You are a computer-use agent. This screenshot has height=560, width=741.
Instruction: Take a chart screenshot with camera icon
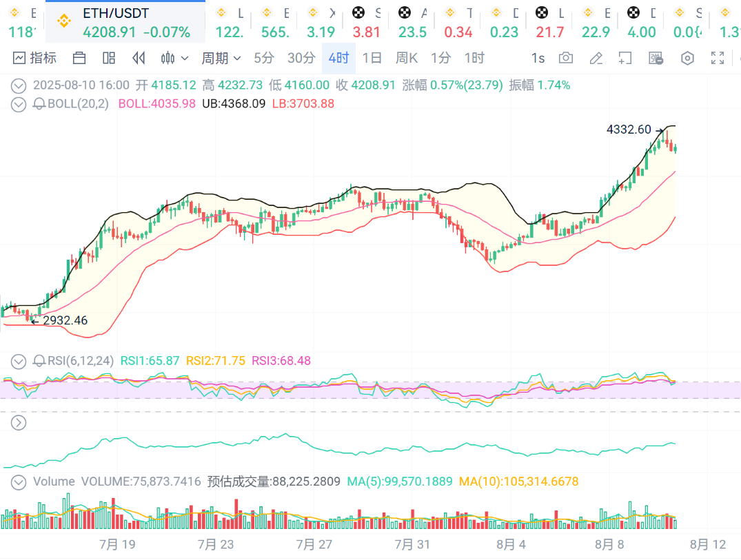(566, 58)
